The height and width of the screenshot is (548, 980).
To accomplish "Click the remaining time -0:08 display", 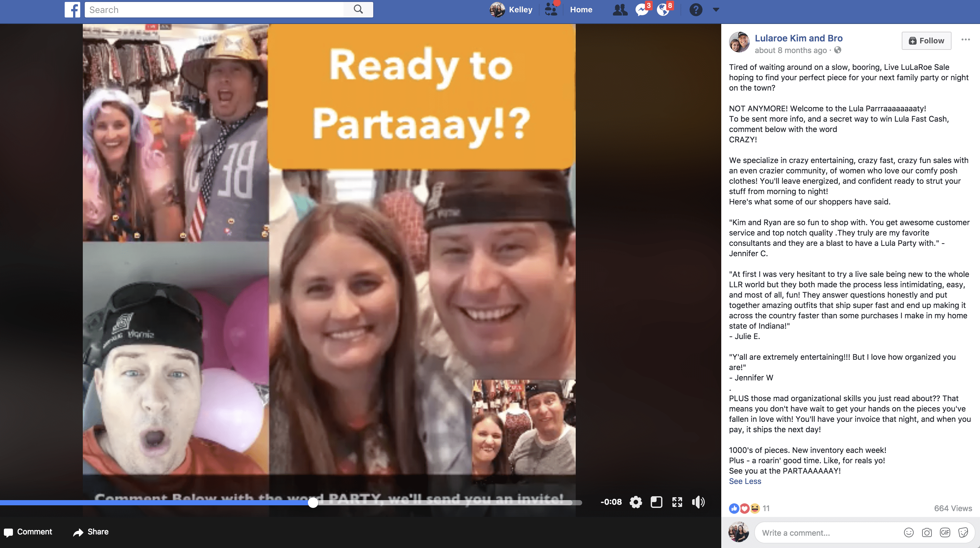I will (611, 502).
